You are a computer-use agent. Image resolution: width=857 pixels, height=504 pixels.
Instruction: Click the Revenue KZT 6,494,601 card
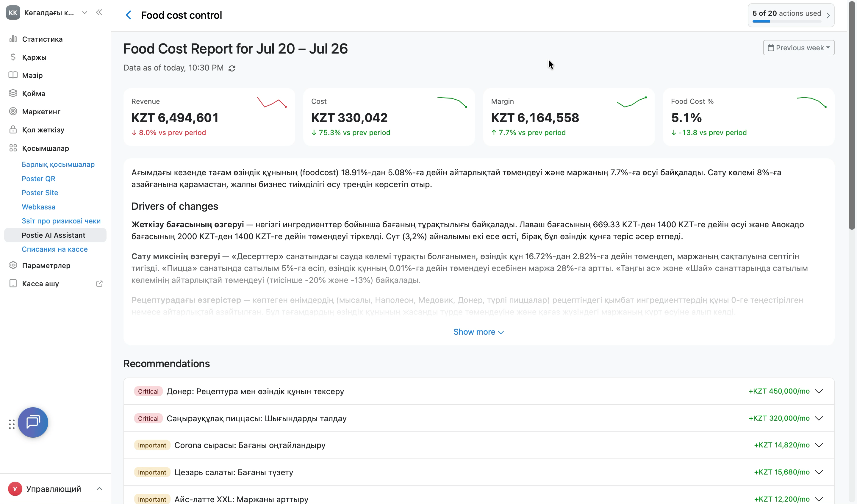point(209,117)
